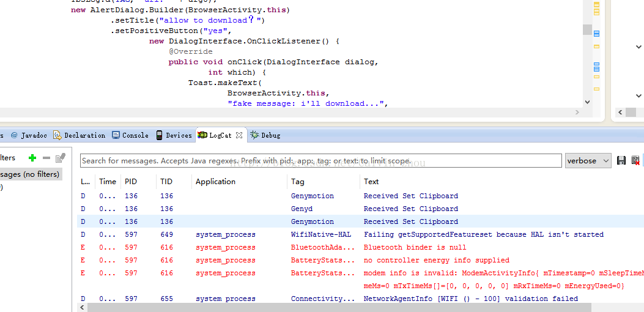Click the editor horizontal scroll-right arrow
Viewport: 644px width, 312px height.
coord(577,112)
